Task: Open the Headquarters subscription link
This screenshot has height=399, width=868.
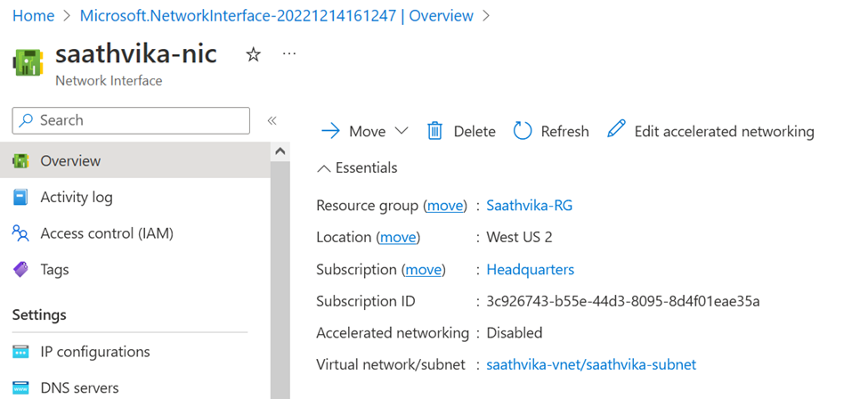Action: (531, 269)
